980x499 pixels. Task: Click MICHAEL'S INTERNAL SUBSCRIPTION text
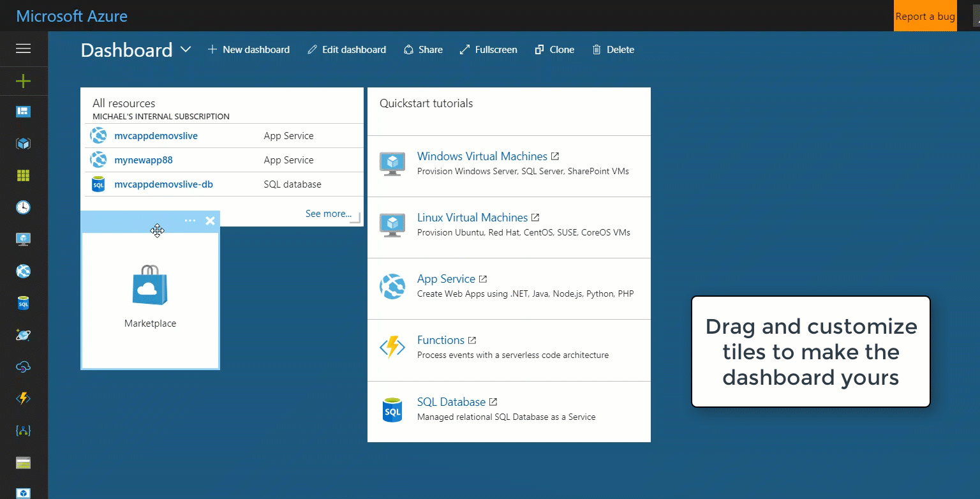click(161, 117)
